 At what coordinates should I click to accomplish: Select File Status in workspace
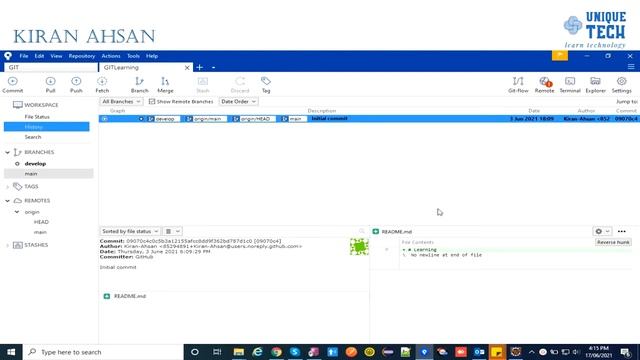37,117
